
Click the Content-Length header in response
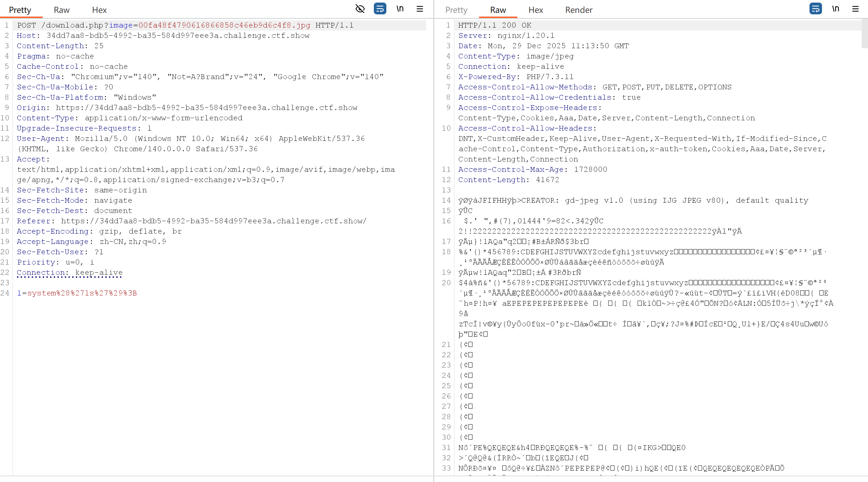coord(508,180)
